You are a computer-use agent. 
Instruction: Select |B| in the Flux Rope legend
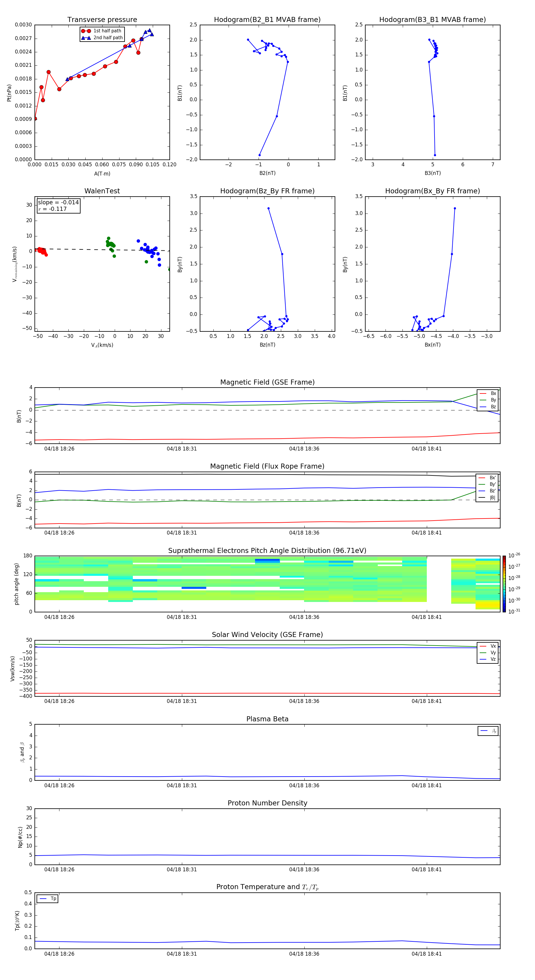[487, 498]
